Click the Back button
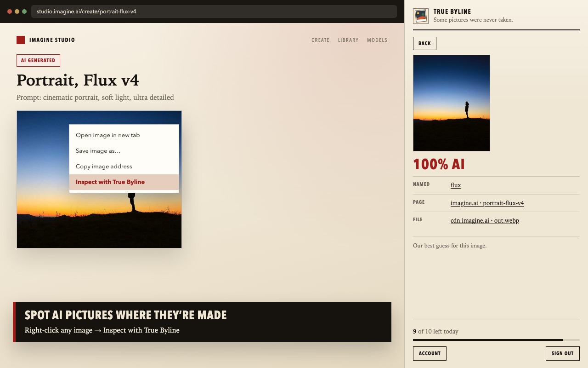 [424, 43]
